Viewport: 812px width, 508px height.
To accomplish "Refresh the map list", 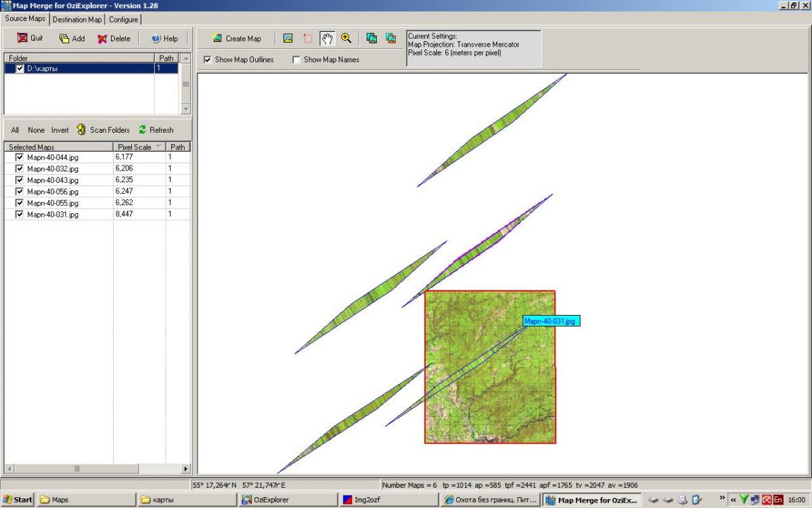I will [156, 130].
